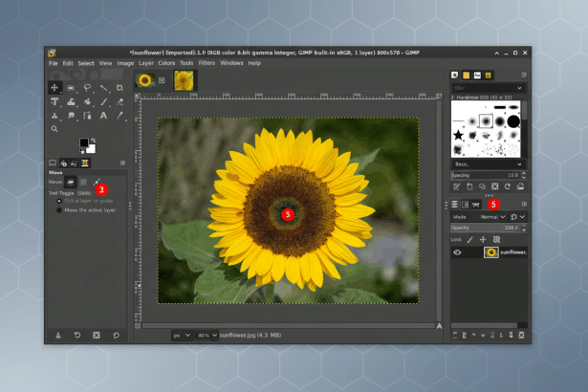The image size is (588, 392).
Task: Reset tool options to default values
Action: click(117, 335)
